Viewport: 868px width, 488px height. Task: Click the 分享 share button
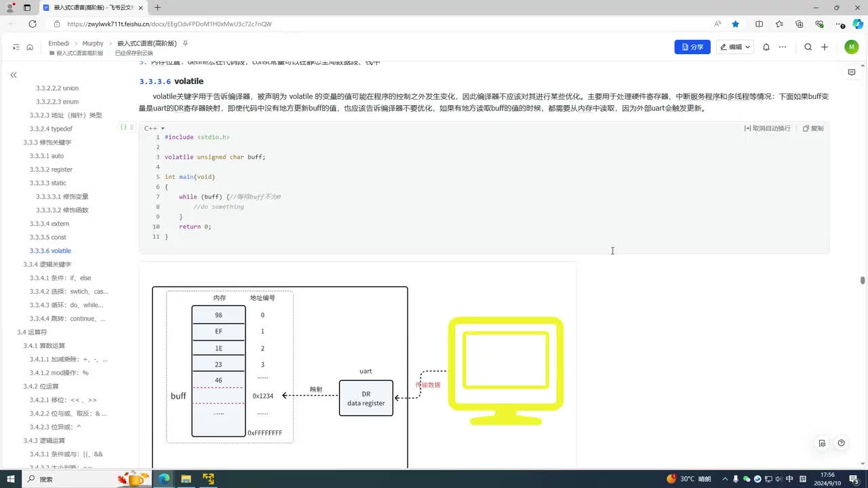tap(692, 47)
